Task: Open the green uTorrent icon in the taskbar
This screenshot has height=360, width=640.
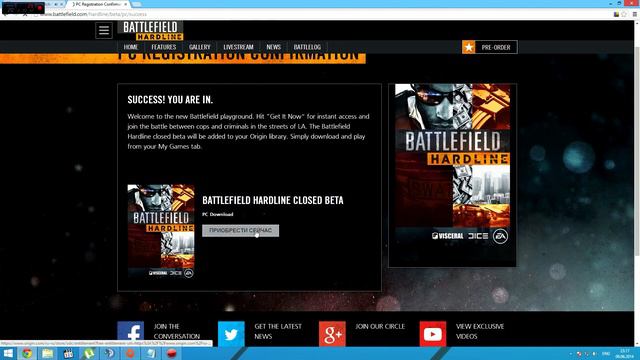Action: (89, 353)
